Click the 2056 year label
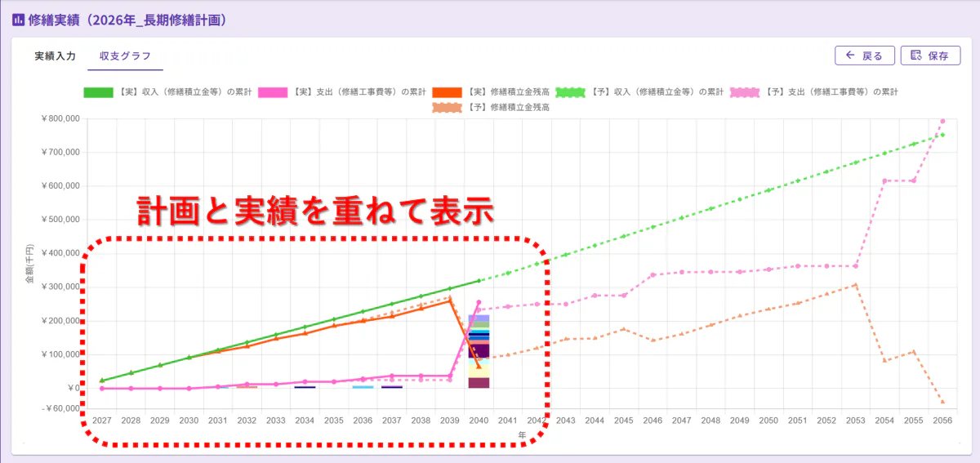980x463 pixels. (942, 421)
